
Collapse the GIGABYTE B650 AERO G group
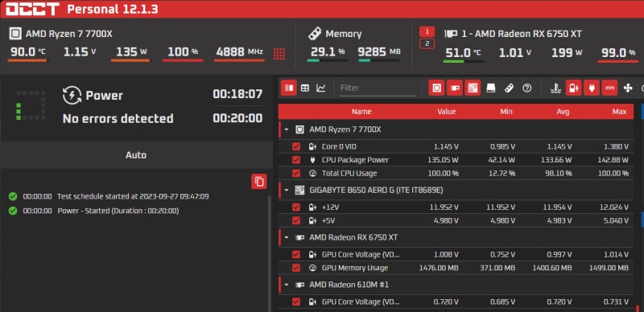tap(287, 190)
